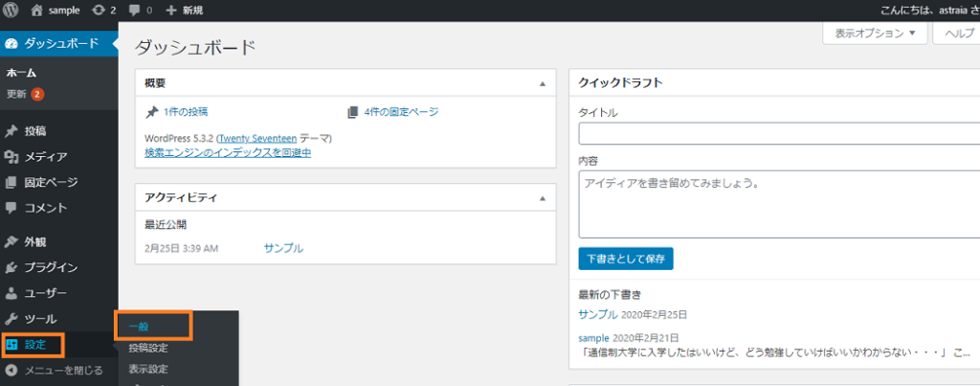
Task: Collapse the アクティビティ panel arrow
Action: click(543, 199)
